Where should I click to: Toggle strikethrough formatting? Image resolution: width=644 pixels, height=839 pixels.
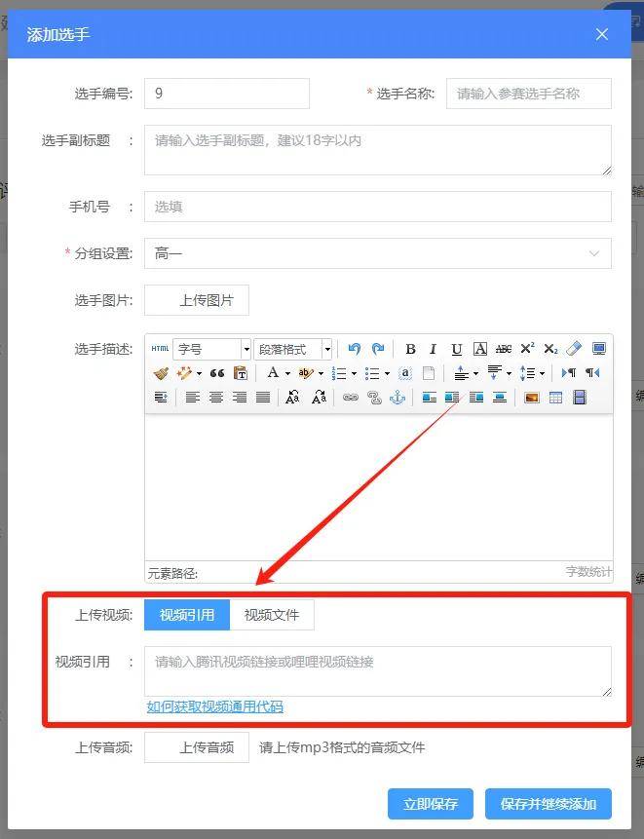[x=503, y=349]
